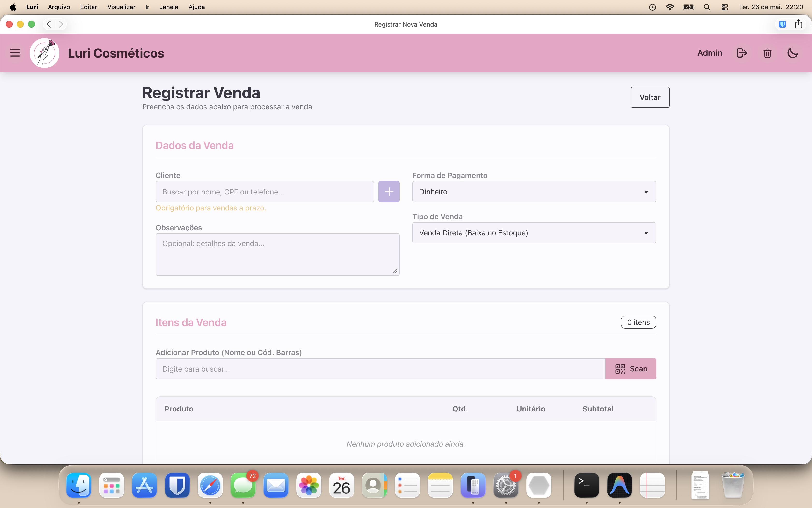Open System Settings from the dock
Viewport: 812px width, 508px height.
tap(506, 485)
